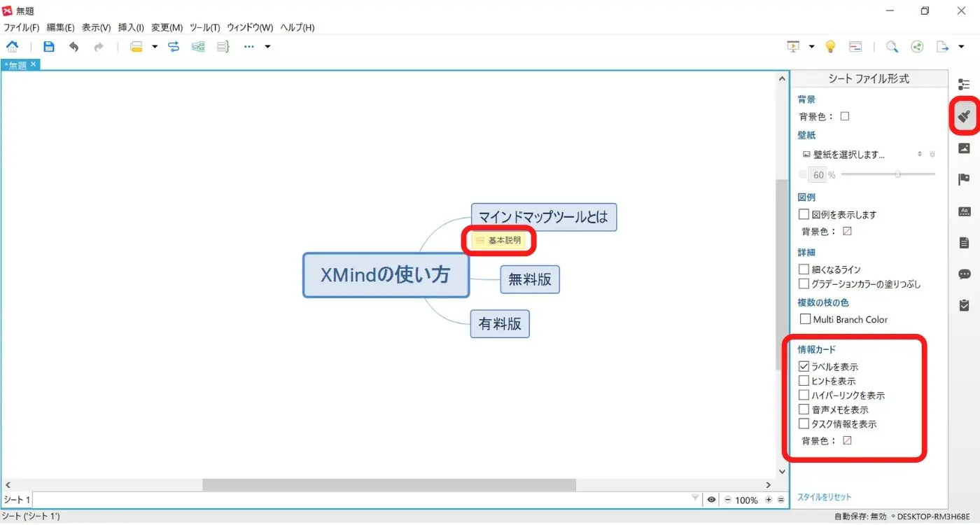Open the ヘルプ(H) menu
The height and width of the screenshot is (525, 980).
[297, 27]
